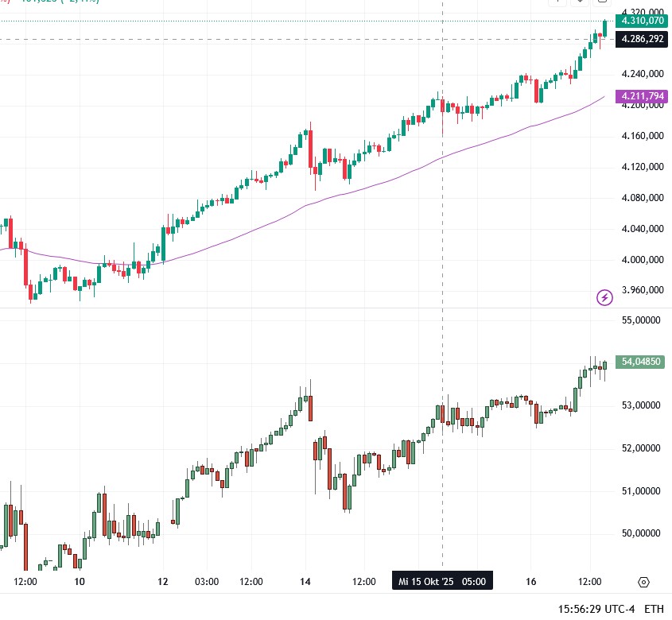
Task: Select the purple 4.211,794 moving average label
Action: (x=643, y=96)
